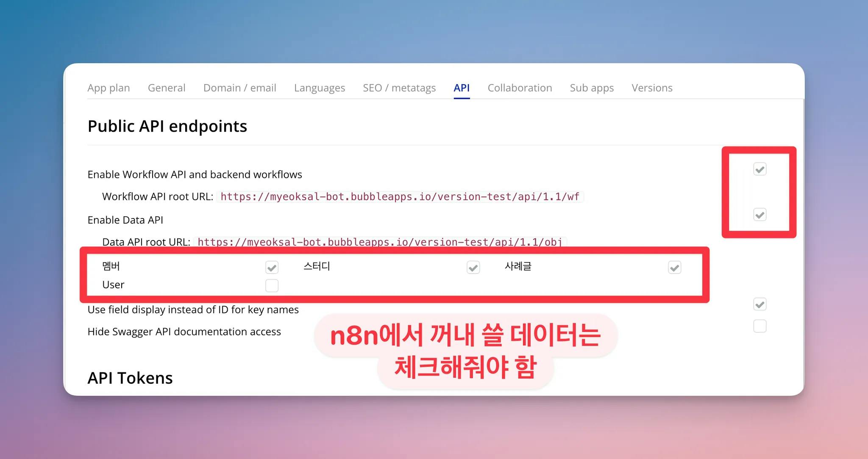868x459 pixels.
Task: Toggle Enable Data API checkbox
Action: click(759, 215)
